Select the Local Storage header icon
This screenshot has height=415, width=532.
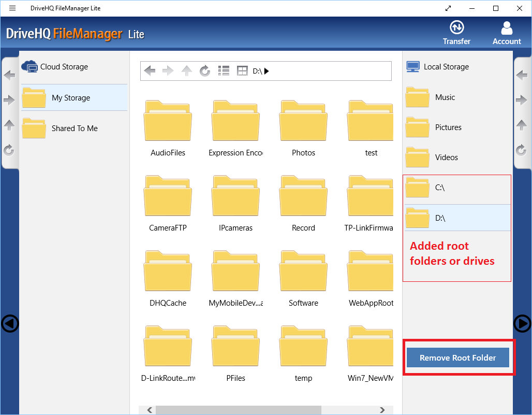point(412,66)
